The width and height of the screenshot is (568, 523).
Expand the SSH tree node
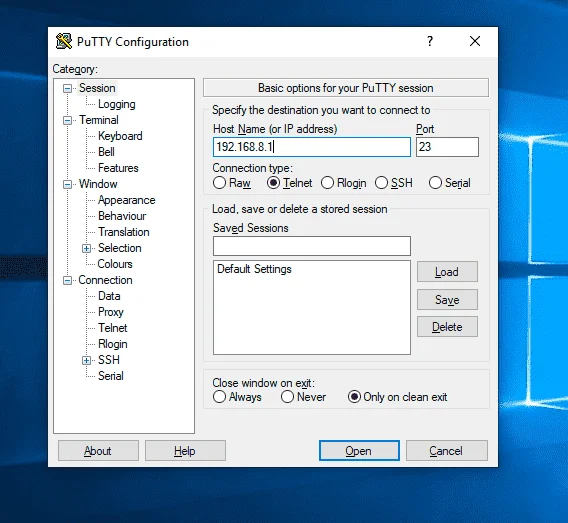point(86,360)
